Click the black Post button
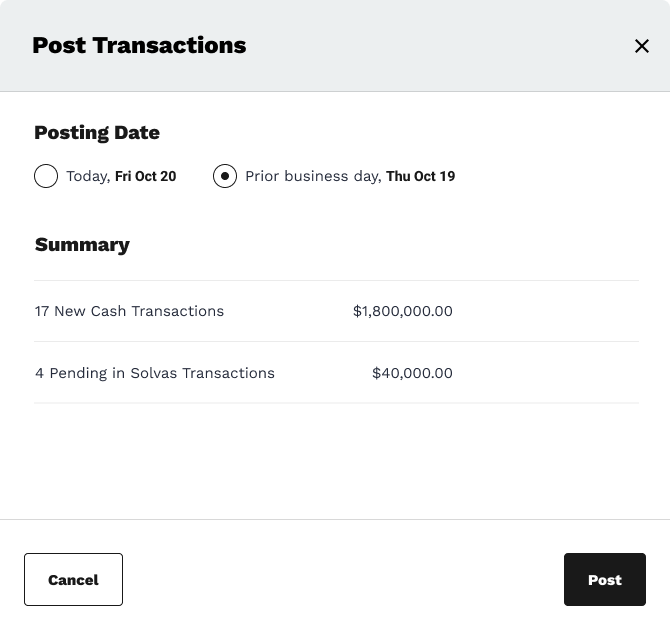Screen dimensions: 670x640 (604, 580)
